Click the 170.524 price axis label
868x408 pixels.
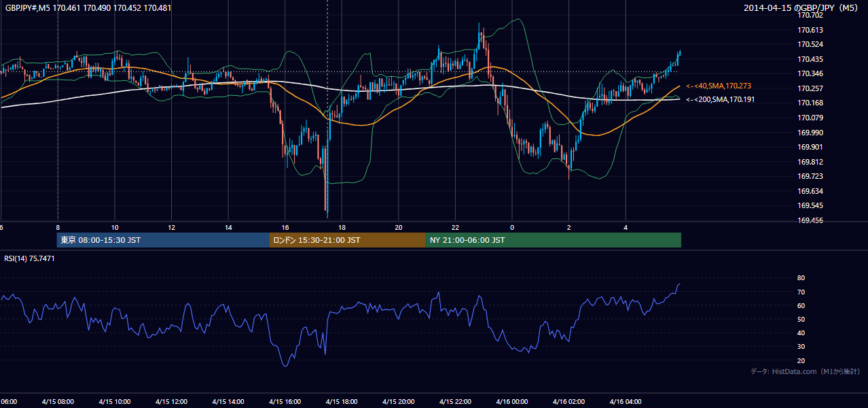point(811,44)
